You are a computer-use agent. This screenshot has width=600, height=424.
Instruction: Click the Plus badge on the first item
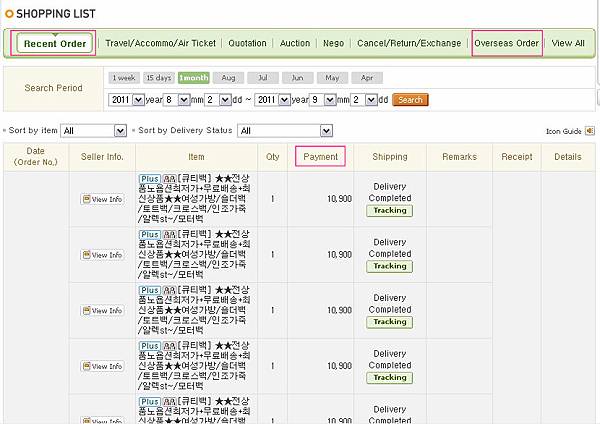click(148, 178)
